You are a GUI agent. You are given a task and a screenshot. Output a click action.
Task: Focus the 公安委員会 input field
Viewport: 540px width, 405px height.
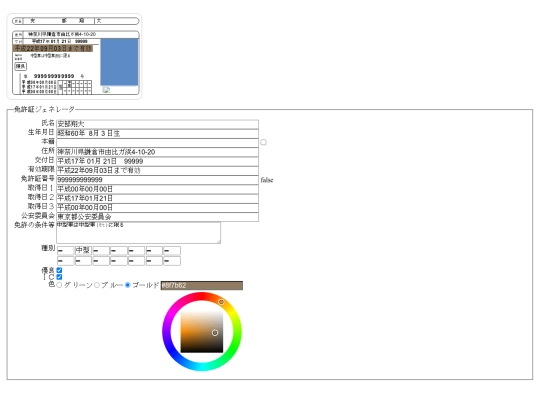click(157, 217)
